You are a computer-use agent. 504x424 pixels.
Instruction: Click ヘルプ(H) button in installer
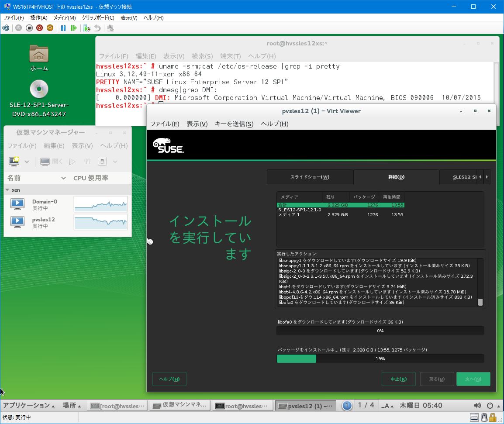pos(169,379)
